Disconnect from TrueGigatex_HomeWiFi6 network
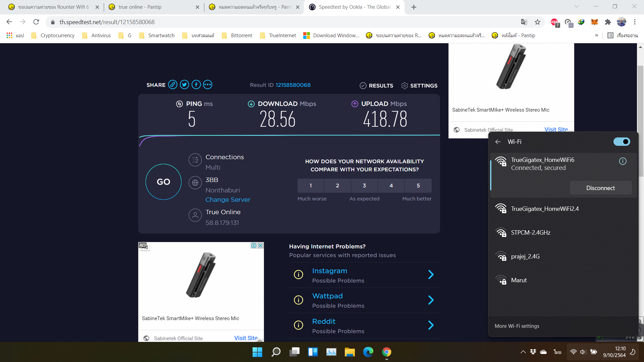The height and width of the screenshot is (362, 644). 600,188
